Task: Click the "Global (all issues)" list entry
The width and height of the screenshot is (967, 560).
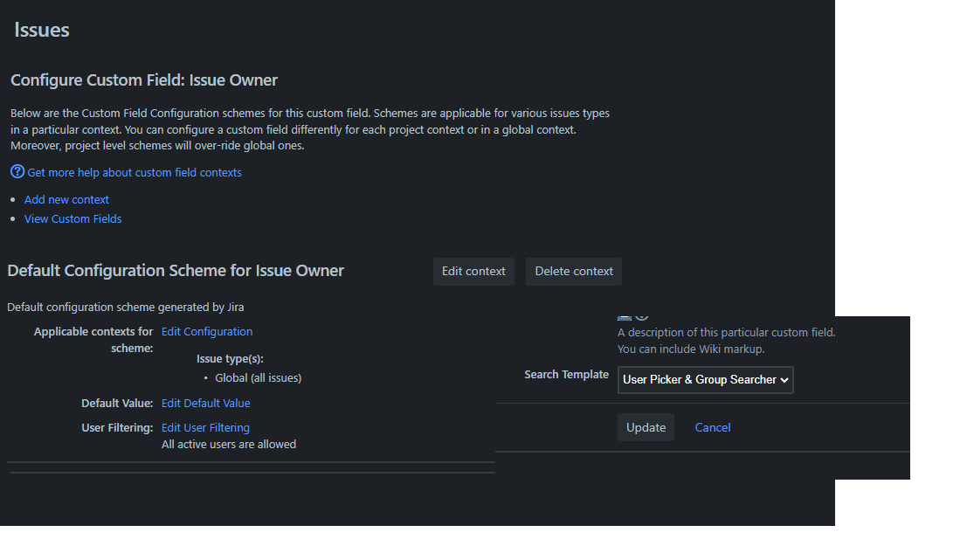Action: click(x=258, y=377)
